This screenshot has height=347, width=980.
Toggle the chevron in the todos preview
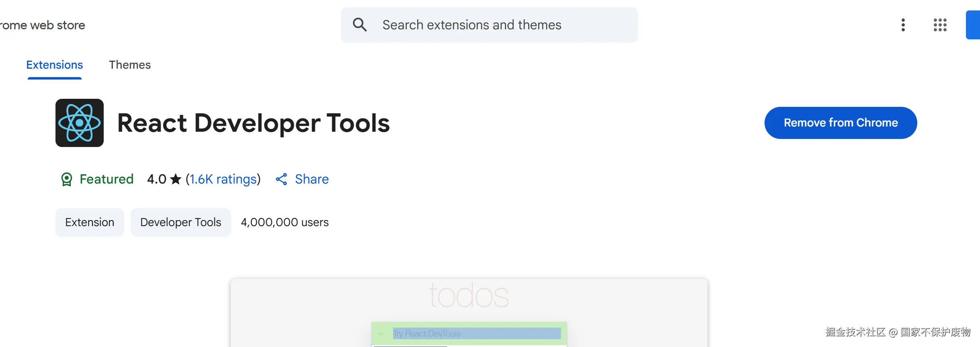coord(380,333)
